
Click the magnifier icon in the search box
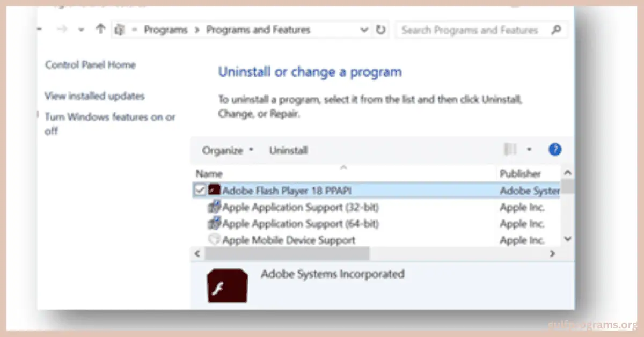(556, 30)
